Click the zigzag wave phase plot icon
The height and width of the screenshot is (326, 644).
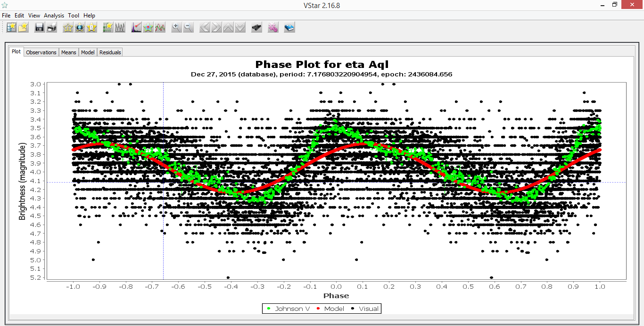120,27
